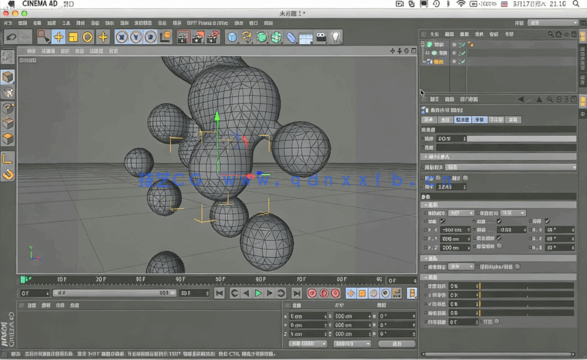This screenshot has height=360, width=587.
Task: Switch to the first Basic tab
Action: click(x=429, y=120)
